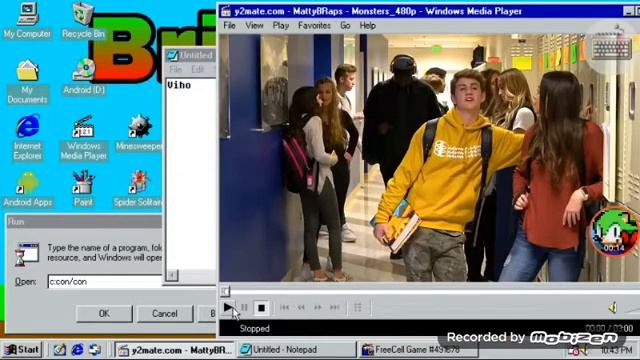Click the system tray clock
The image size is (640, 360).
pos(616,350)
